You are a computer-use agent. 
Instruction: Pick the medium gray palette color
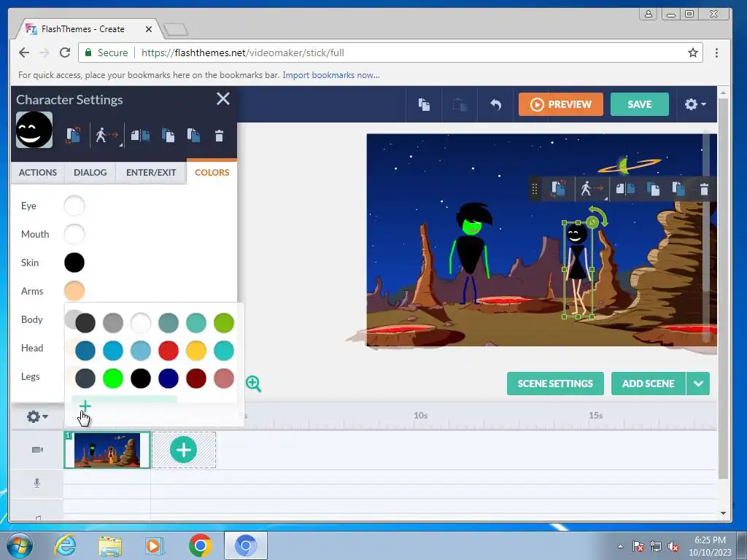coord(113,323)
